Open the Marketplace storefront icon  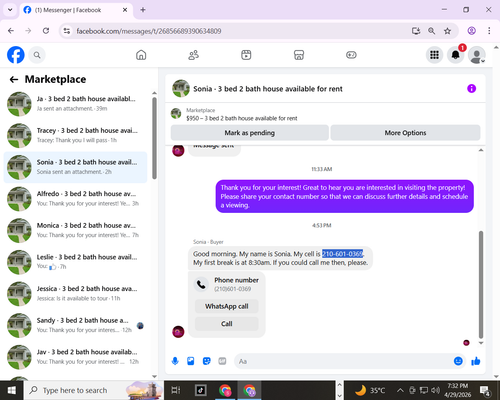(x=299, y=55)
